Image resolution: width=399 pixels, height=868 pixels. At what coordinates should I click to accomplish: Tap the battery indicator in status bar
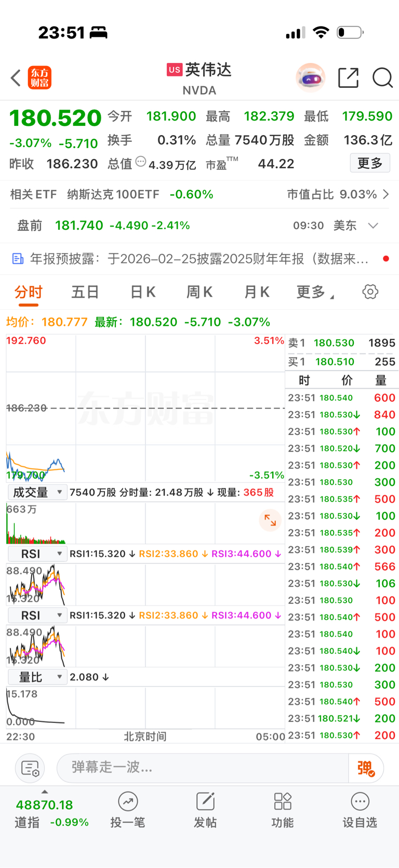click(x=350, y=33)
